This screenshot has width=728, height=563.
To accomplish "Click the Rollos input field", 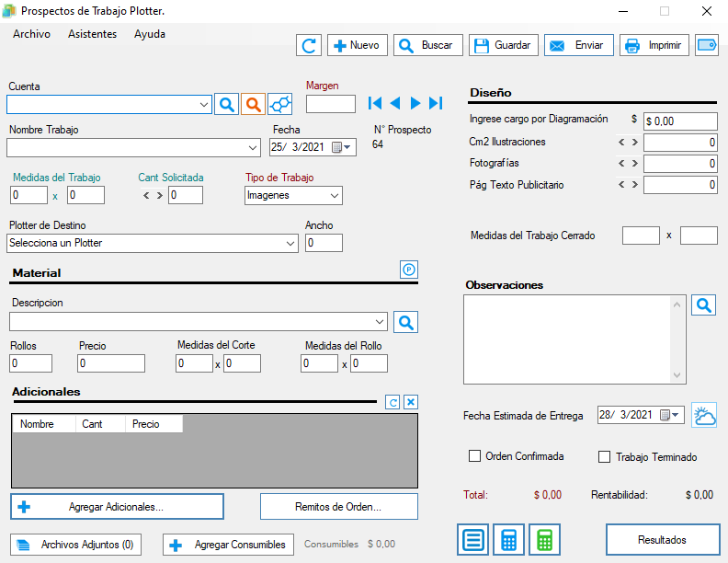I will 30,363.
